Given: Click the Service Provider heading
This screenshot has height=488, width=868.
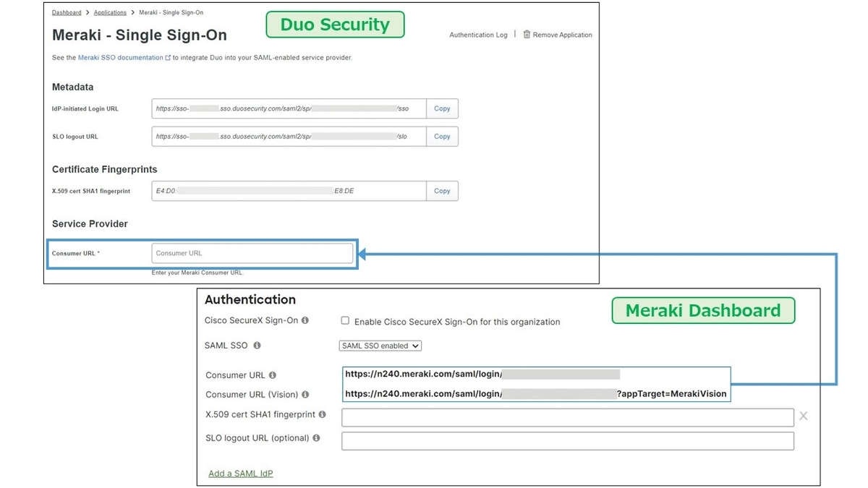Looking at the screenshot, I should pos(90,223).
